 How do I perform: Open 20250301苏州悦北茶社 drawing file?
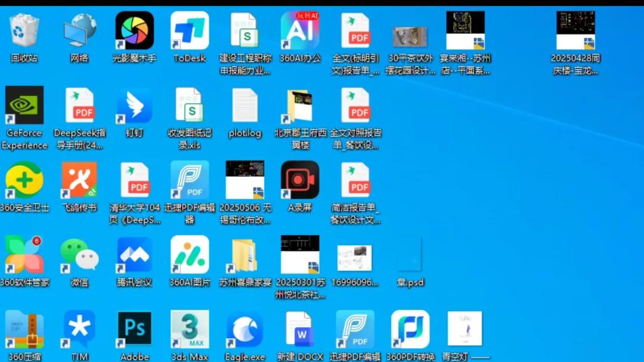[300, 255]
